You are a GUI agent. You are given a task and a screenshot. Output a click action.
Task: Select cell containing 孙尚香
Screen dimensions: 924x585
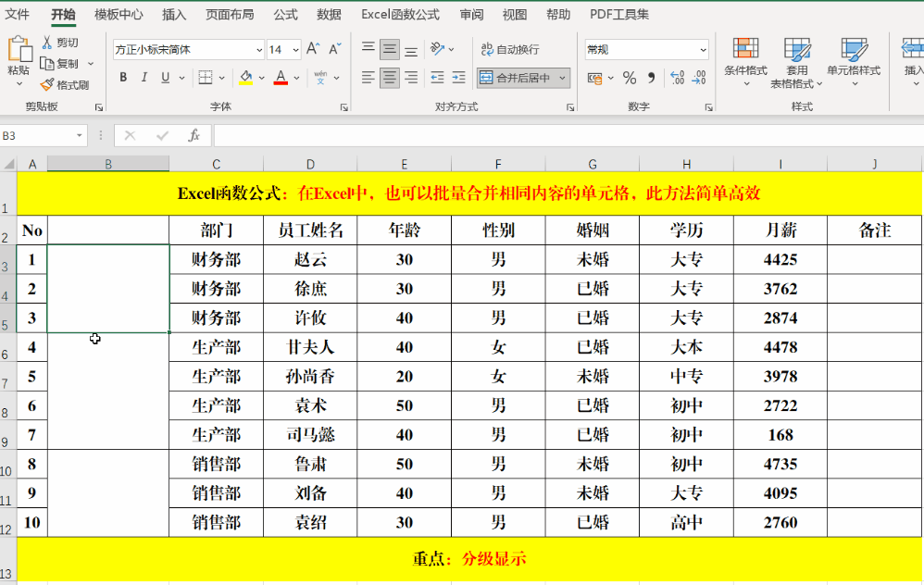pyautogui.click(x=310, y=377)
